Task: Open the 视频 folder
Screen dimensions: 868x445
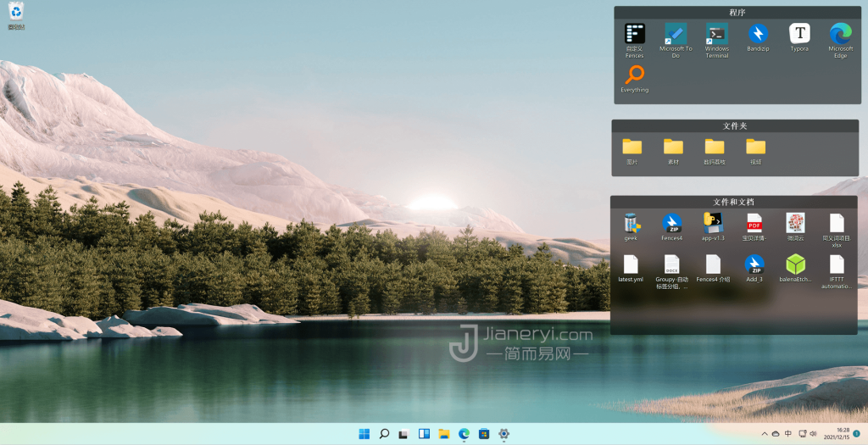Action: pyautogui.click(x=755, y=147)
